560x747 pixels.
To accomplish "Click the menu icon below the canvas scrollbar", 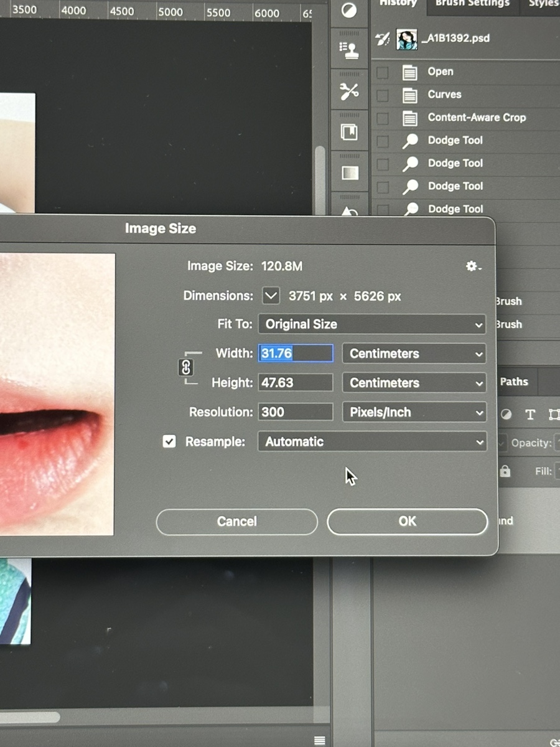I will (320, 740).
